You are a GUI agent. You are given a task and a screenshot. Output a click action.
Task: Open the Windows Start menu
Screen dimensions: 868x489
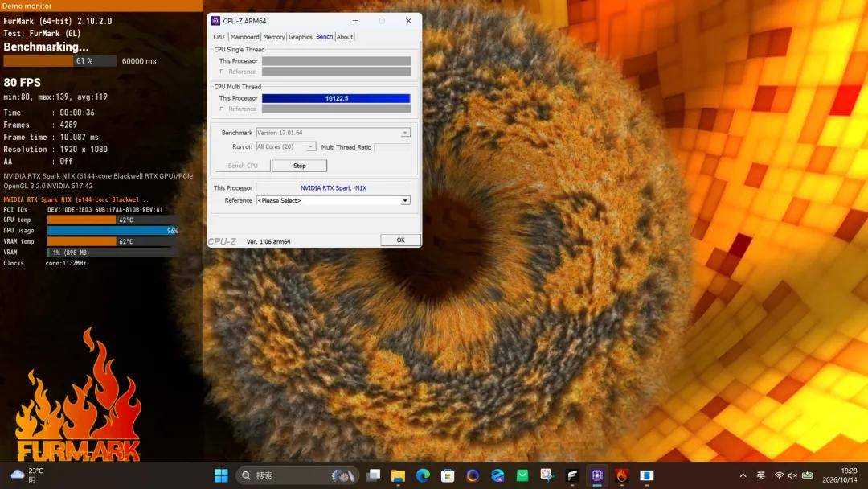coord(221,475)
